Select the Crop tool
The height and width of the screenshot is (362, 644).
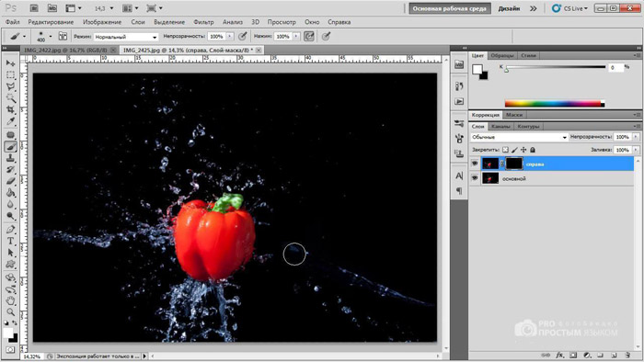[x=11, y=109]
